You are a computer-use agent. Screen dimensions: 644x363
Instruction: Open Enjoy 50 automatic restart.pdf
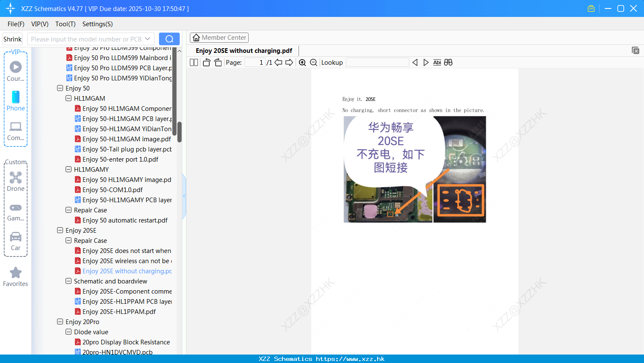pyautogui.click(x=121, y=220)
